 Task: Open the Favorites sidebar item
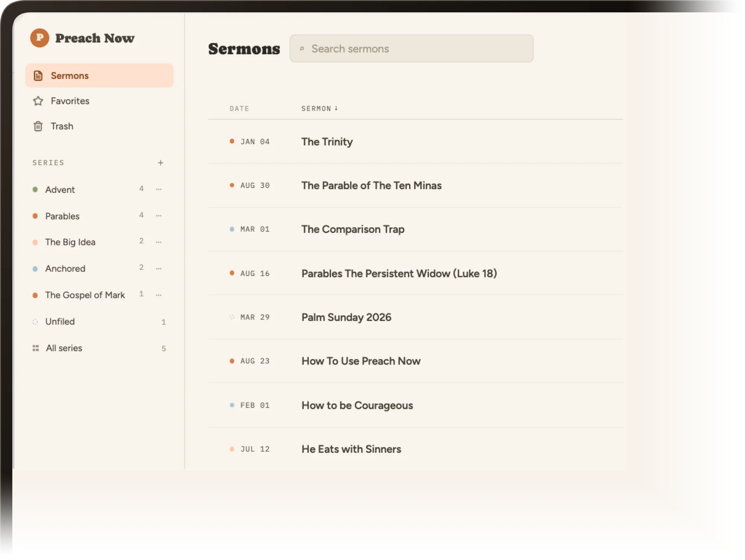(99, 101)
